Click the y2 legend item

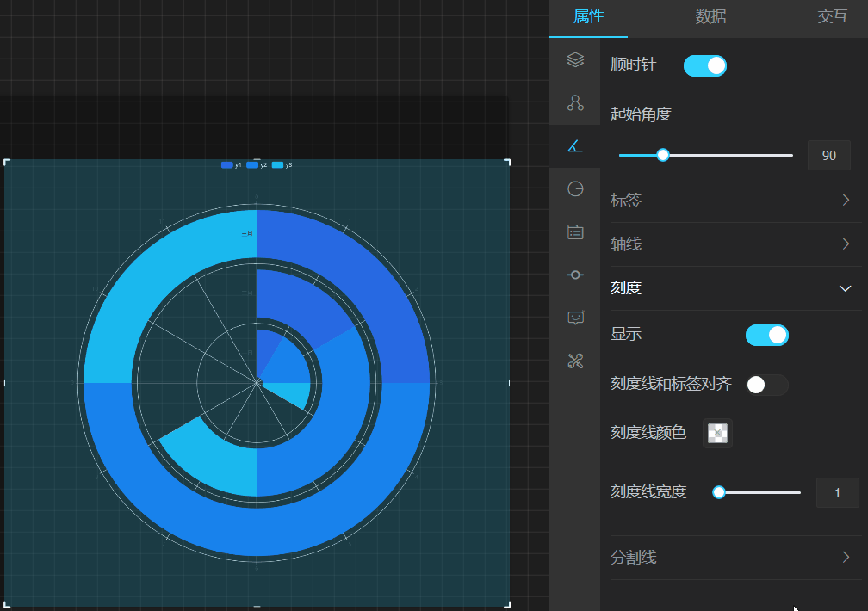(257, 165)
